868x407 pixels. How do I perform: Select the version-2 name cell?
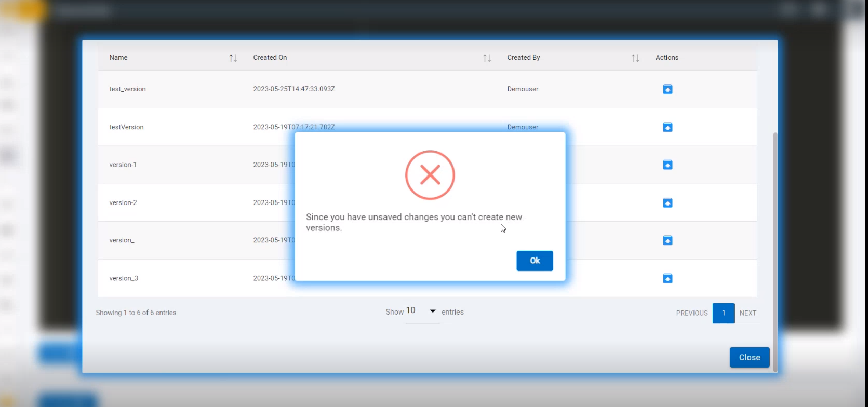123,203
